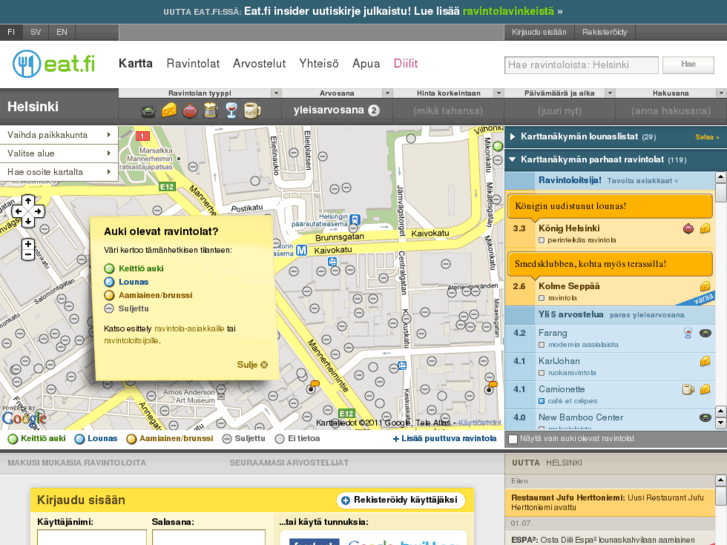727x545 pixels.
Task: Zoom in the map with plus button
Action: click(28, 244)
